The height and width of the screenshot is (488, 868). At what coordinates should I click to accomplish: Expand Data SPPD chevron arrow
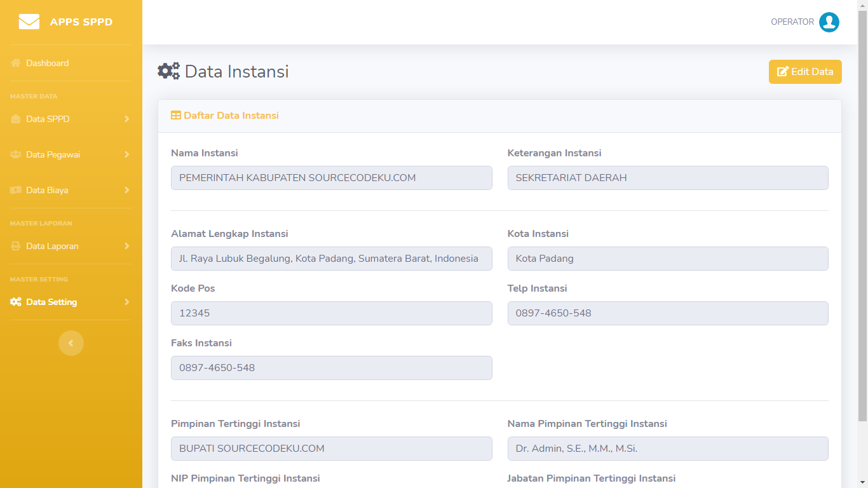[x=127, y=119]
